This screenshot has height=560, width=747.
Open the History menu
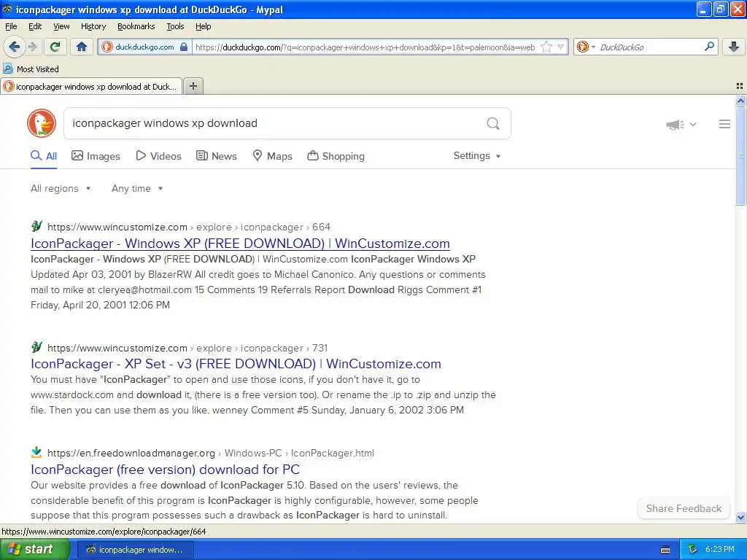pos(93,26)
